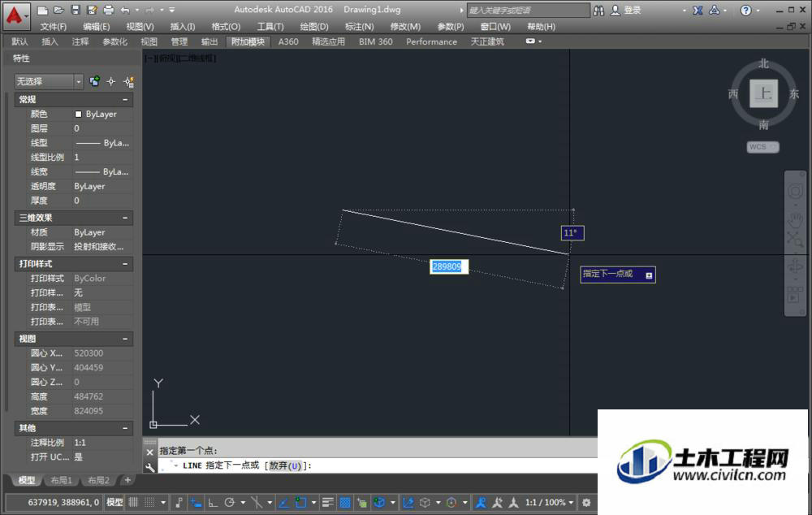Toggle snap mode in status bar
Screen dimensions: 812x515
pyautogui.click(x=149, y=502)
